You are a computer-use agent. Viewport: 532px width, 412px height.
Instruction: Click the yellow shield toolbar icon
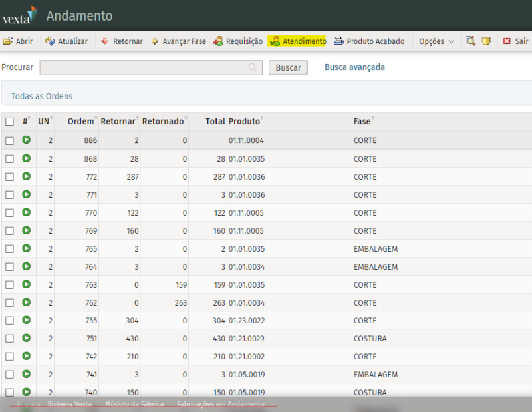pyautogui.click(x=486, y=41)
